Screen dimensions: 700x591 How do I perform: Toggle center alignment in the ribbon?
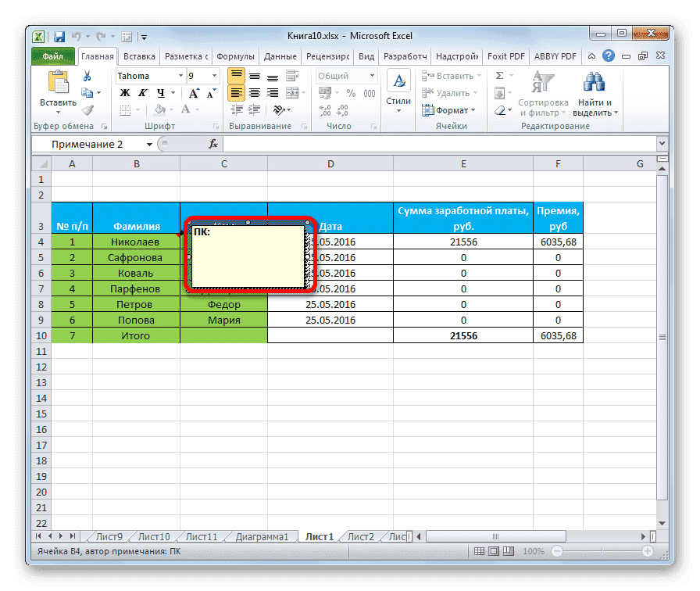[x=255, y=91]
